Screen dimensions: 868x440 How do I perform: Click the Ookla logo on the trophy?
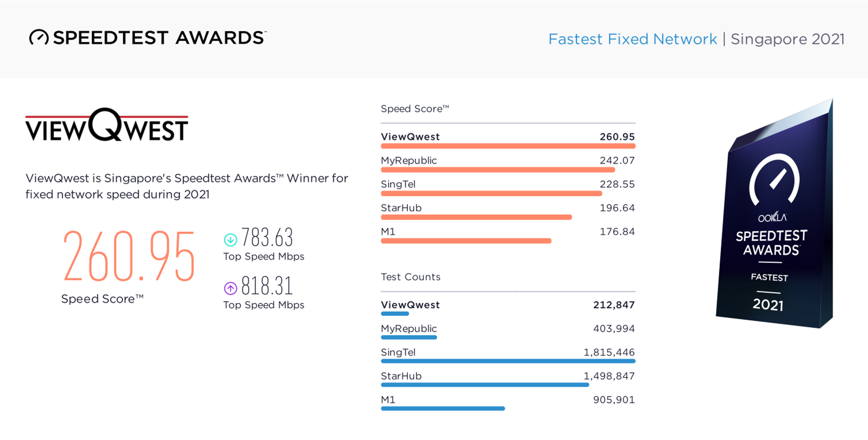[x=772, y=217]
